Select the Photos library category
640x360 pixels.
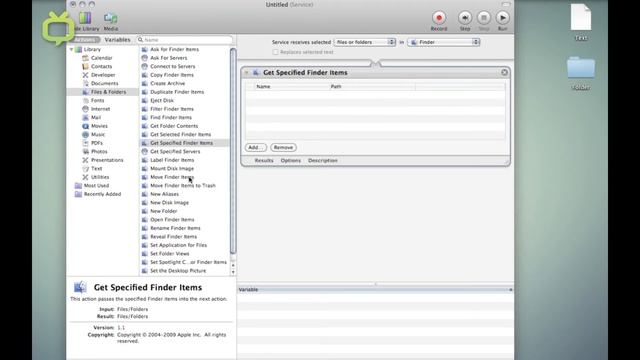(x=99, y=151)
